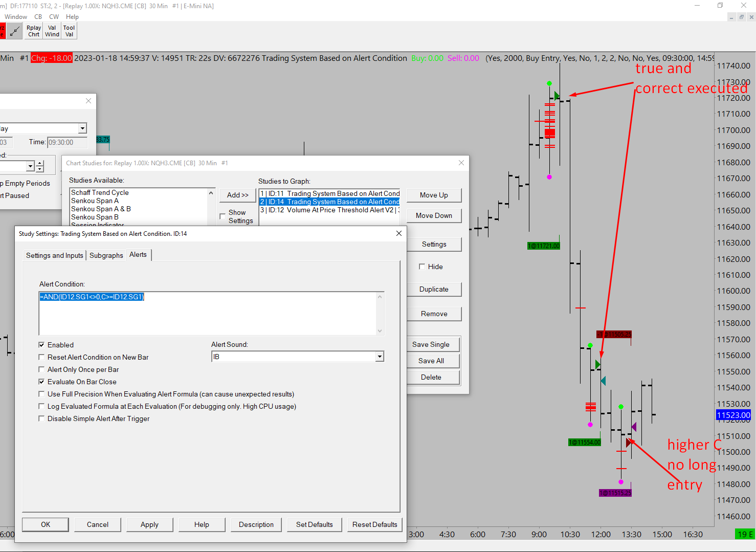The height and width of the screenshot is (552, 756).
Task: Switch to the Subgraphs tab
Action: tap(106, 255)
